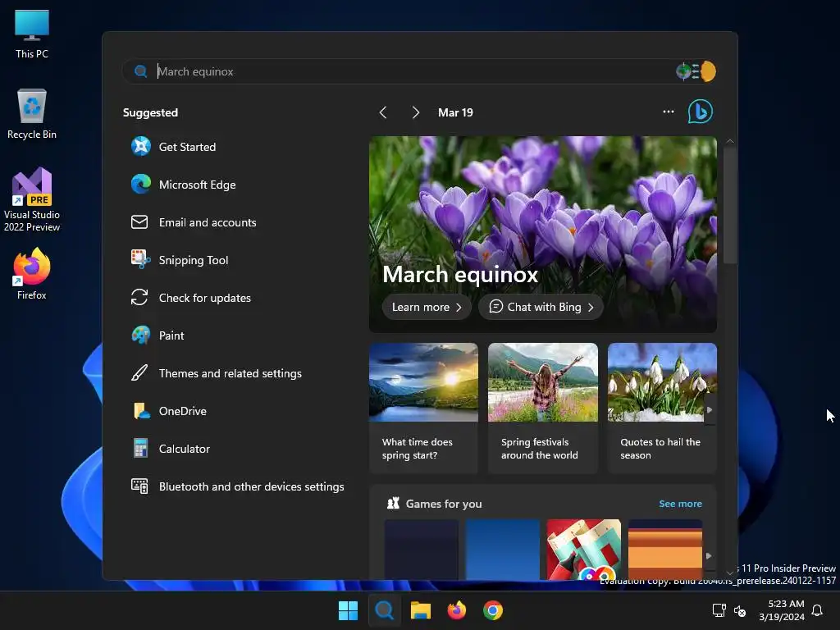840x630 pixels.
Task: Open the Windows Start button
Action: tap(348, 610)
